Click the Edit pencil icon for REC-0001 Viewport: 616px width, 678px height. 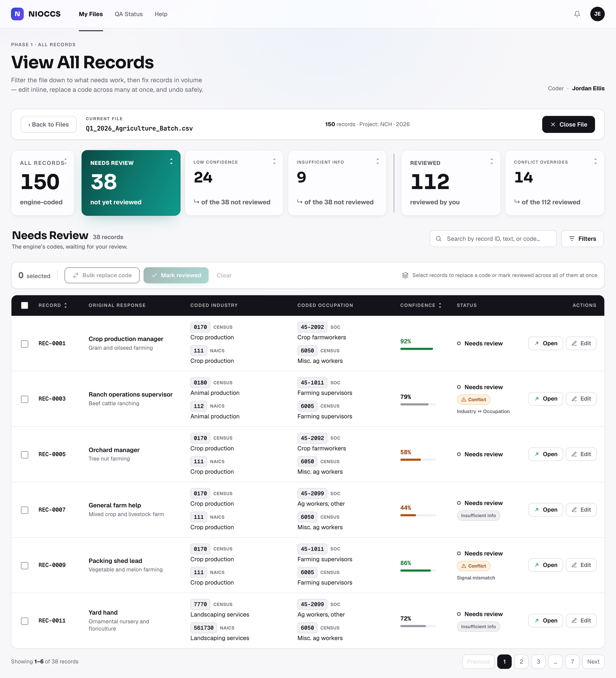pyautogui.click(x=574, y=343)
